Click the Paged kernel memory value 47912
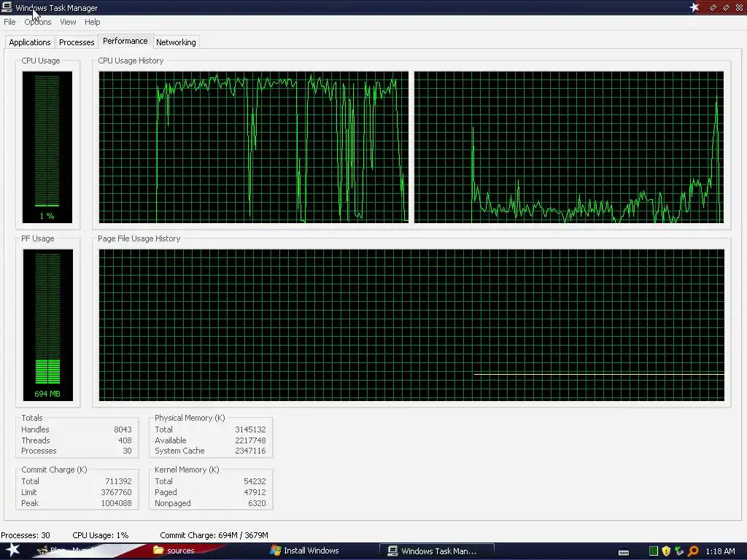Image resolution: width=747 pixels, height=560 pixels. (255, 492)
